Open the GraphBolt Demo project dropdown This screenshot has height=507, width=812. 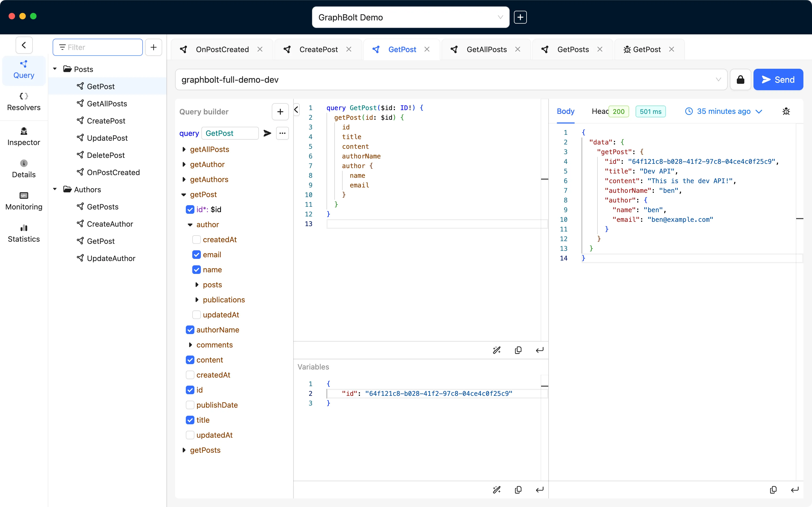tap(411, 17)
